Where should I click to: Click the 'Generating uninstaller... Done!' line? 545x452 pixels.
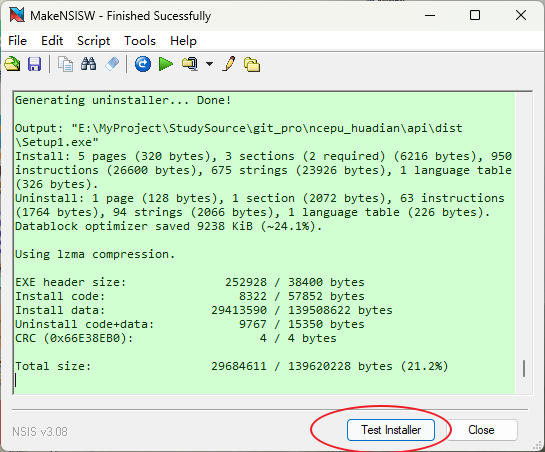pos(123,100)
